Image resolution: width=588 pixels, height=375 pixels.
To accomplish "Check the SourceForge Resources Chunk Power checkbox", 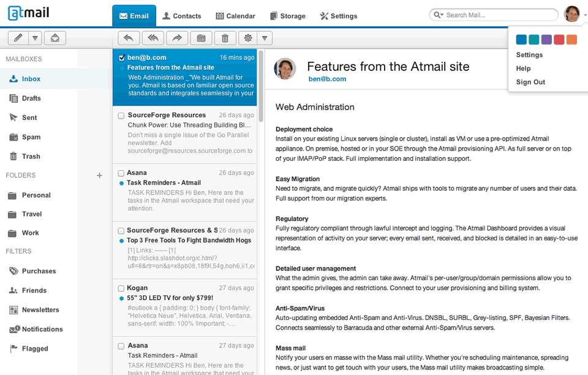I will [121, 116].
